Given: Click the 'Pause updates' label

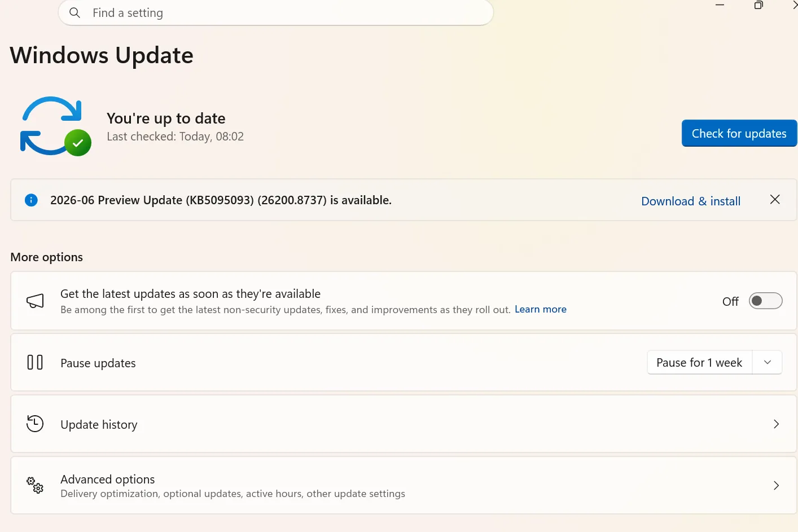Looking at the screenshot, I should tap(98, 363).
